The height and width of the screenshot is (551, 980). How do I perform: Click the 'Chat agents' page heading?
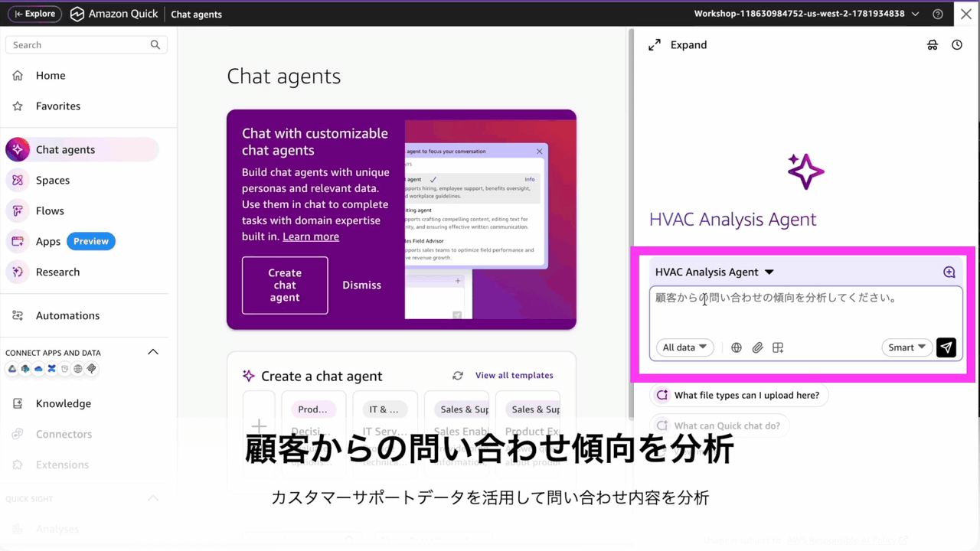[x=284, y=77]
